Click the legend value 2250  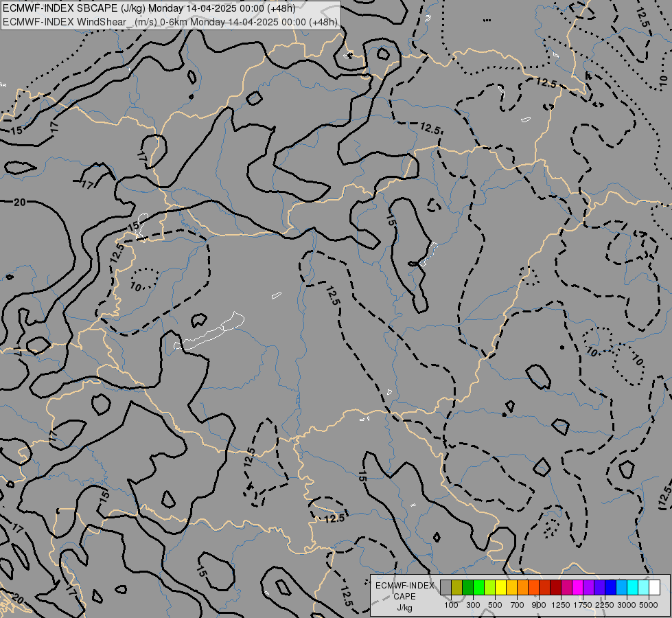coord(605,605)
